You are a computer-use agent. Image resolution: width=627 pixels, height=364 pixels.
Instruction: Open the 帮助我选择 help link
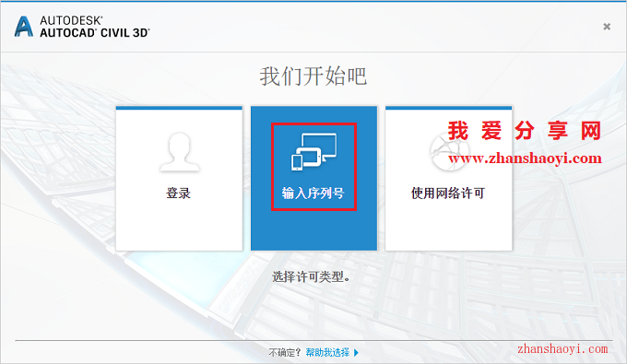point(327,352)
